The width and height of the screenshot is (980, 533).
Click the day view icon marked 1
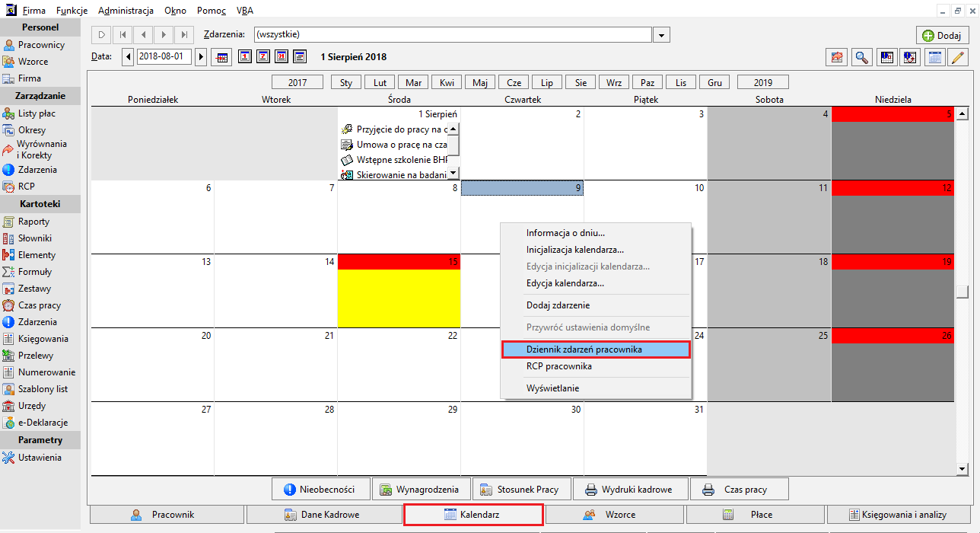[x=245, y=56]
